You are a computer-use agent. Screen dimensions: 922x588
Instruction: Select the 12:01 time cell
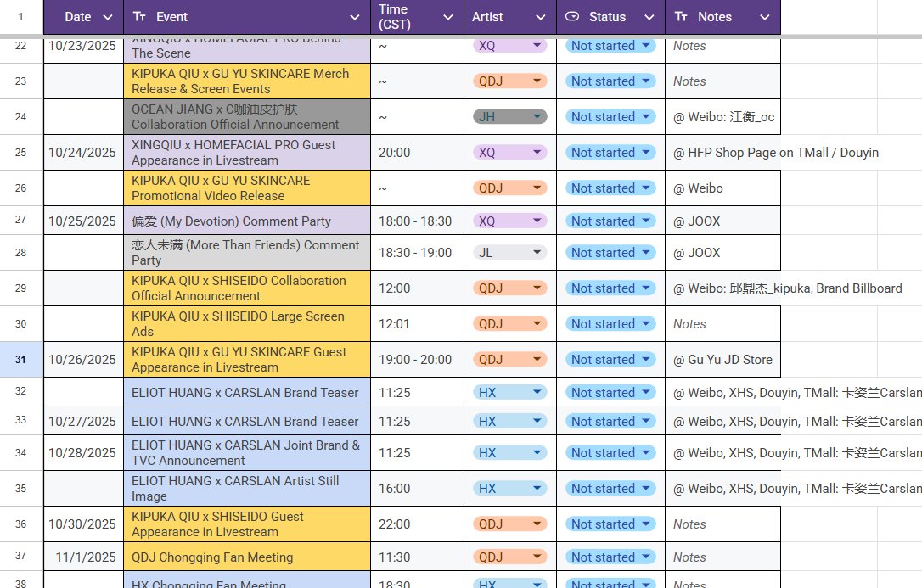418,323
